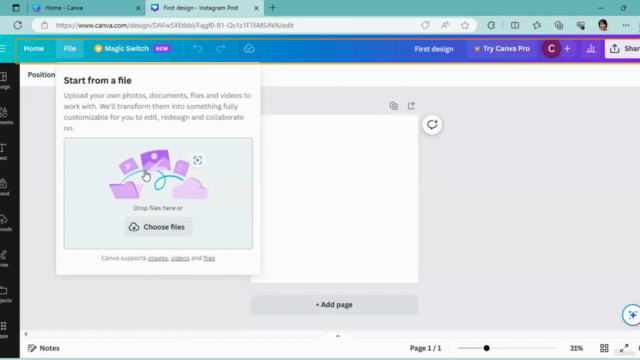Follow the videos supported link
The width and height of the screenshot is (640, 360).
coord(180,258)
